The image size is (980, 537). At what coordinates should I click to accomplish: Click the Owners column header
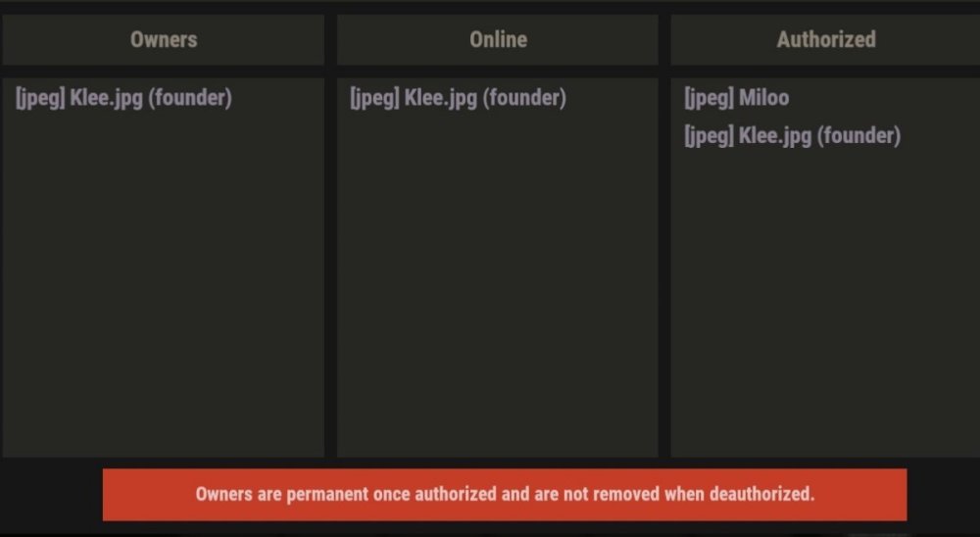[x=163, y=39]
